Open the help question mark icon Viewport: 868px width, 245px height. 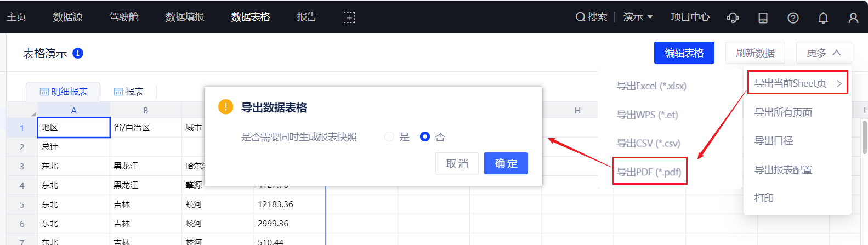793,18
